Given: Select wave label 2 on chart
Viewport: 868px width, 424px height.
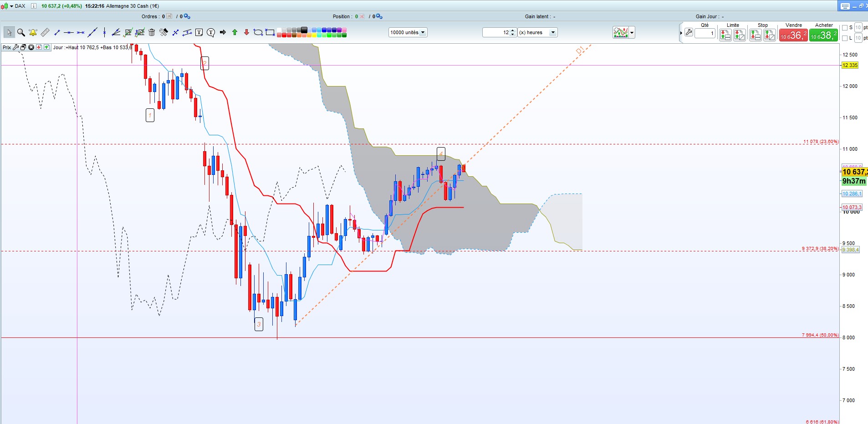Looking at the screenshot, I should [205, 63].
